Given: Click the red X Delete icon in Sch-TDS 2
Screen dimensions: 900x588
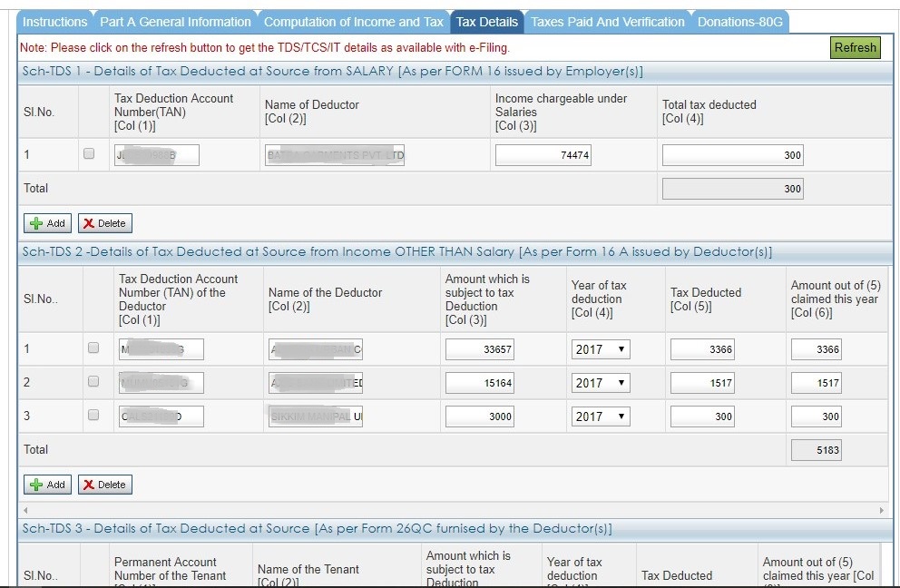Looking at the screenshot, I should pyautogui.click(x=88, y=485).
